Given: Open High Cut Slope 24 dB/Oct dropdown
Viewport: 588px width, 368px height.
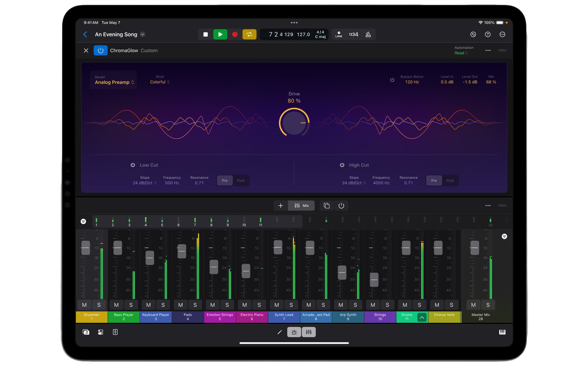Looking at the screenshot, I should point(354,183).
